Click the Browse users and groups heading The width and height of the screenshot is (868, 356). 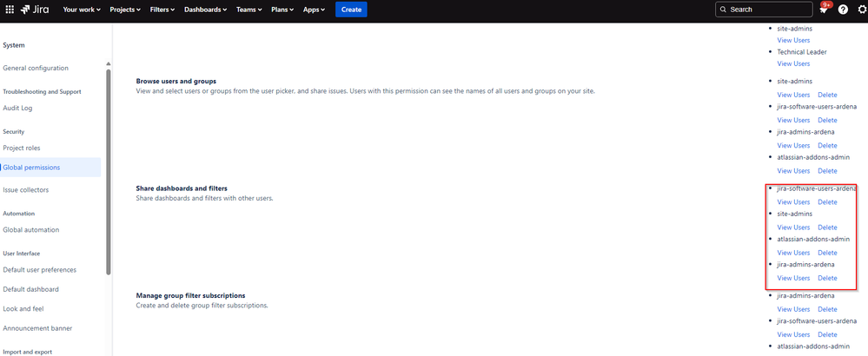pos(176,82)
